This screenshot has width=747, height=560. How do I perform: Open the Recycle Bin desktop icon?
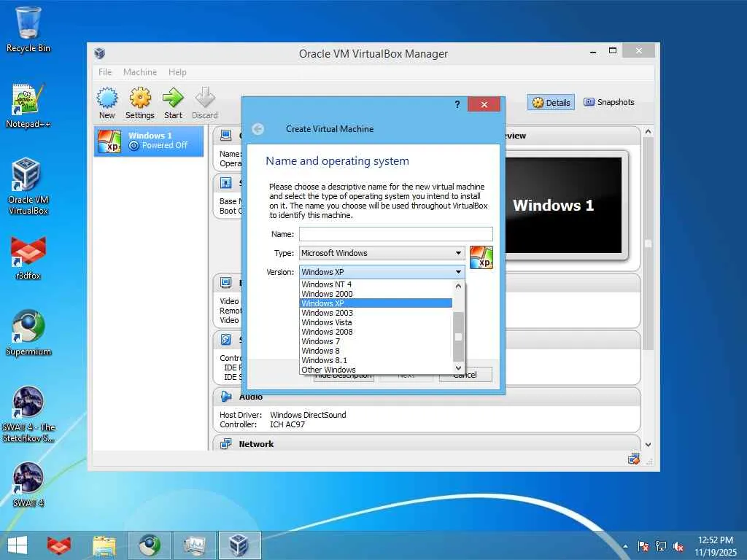pyautogui.click(x=28, y=29)
